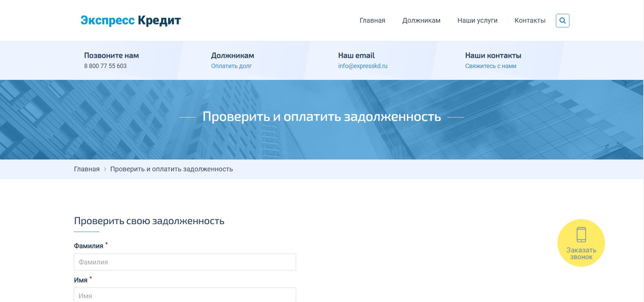Viewport: 644px width, 302px height.
Task: Focus the Фамилия input field
Action: click(185, 262)
